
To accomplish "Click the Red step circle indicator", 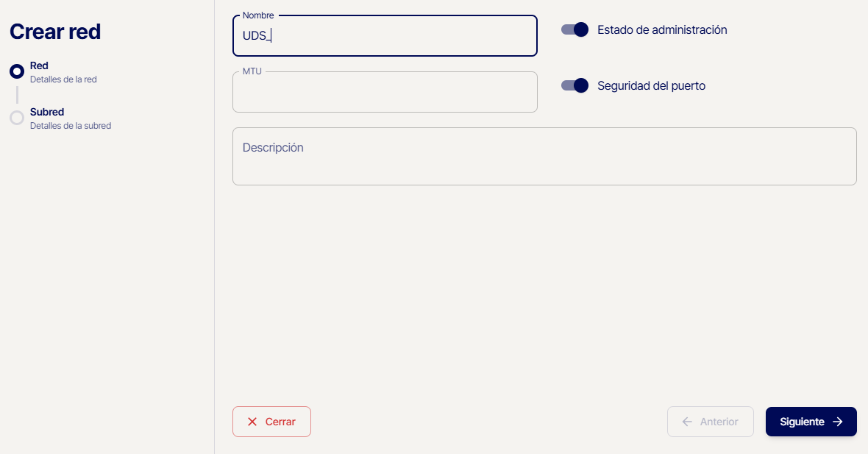I will [17, 71].
